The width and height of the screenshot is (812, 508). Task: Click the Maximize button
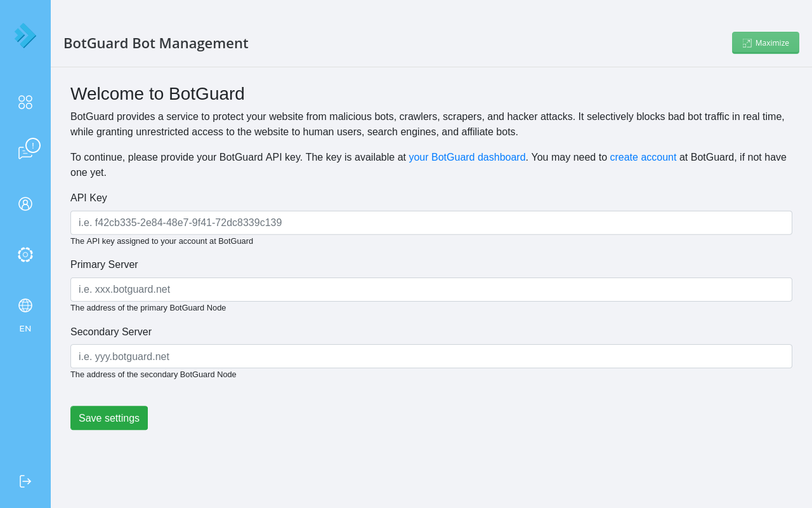(x=766, y=43)
